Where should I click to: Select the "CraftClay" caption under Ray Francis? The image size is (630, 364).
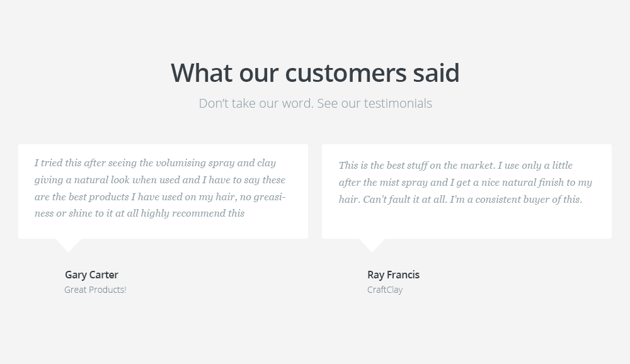385,290
